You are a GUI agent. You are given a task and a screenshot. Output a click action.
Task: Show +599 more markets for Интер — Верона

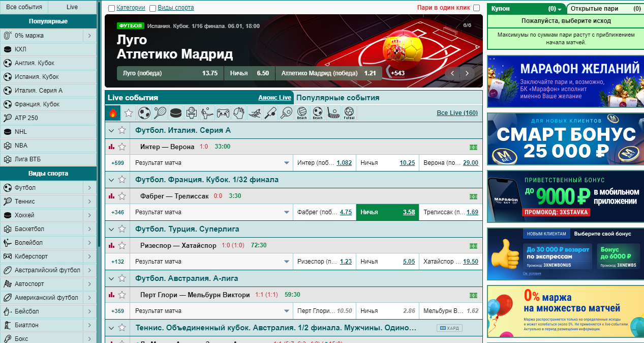coord(117,163)
